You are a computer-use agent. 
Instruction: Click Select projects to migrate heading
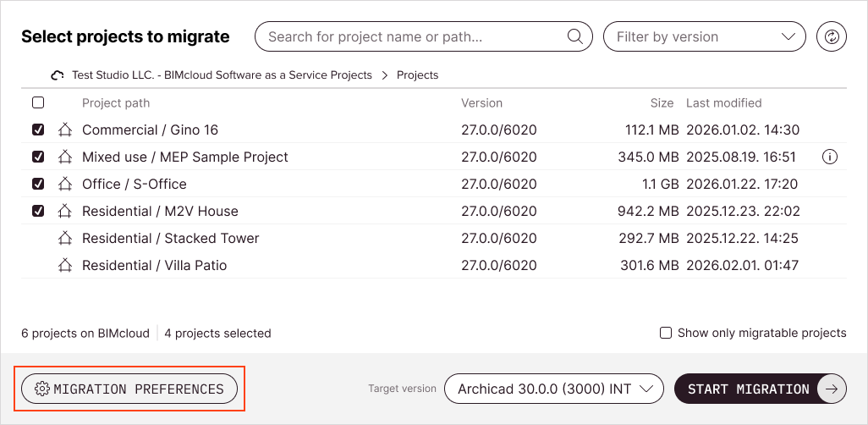[x=125, y=37]
